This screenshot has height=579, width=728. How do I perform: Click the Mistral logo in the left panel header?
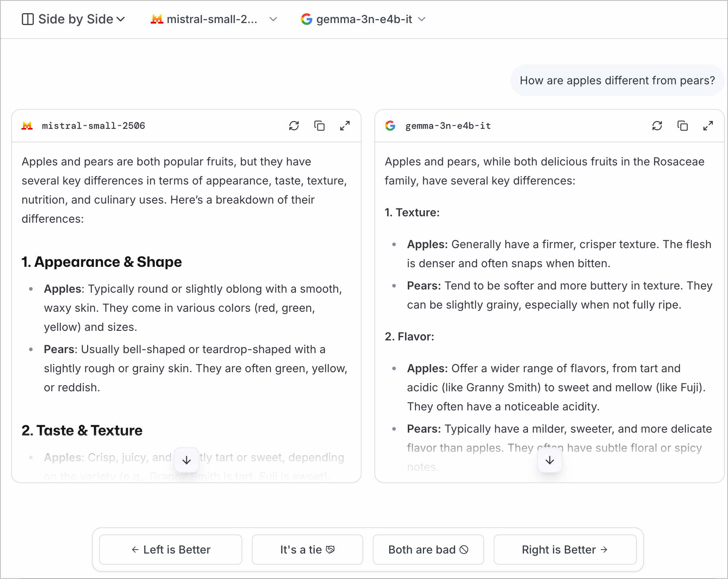coord(27,126)
